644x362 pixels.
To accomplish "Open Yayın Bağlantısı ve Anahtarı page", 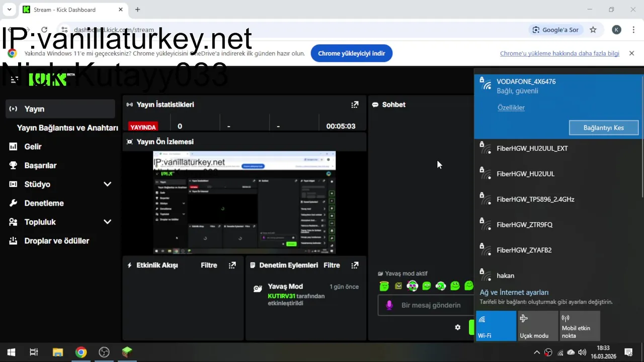I will tap(67, 128).
